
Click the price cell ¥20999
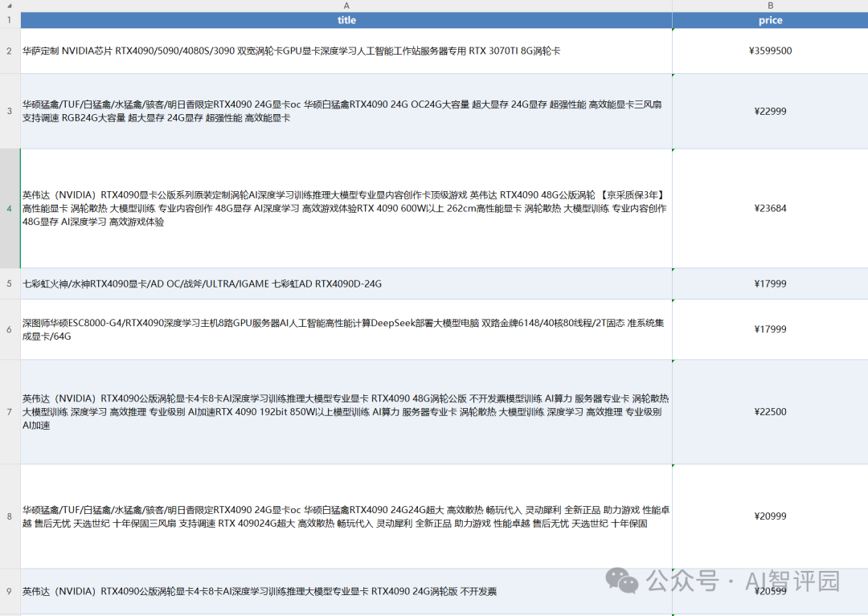point(770,516)
